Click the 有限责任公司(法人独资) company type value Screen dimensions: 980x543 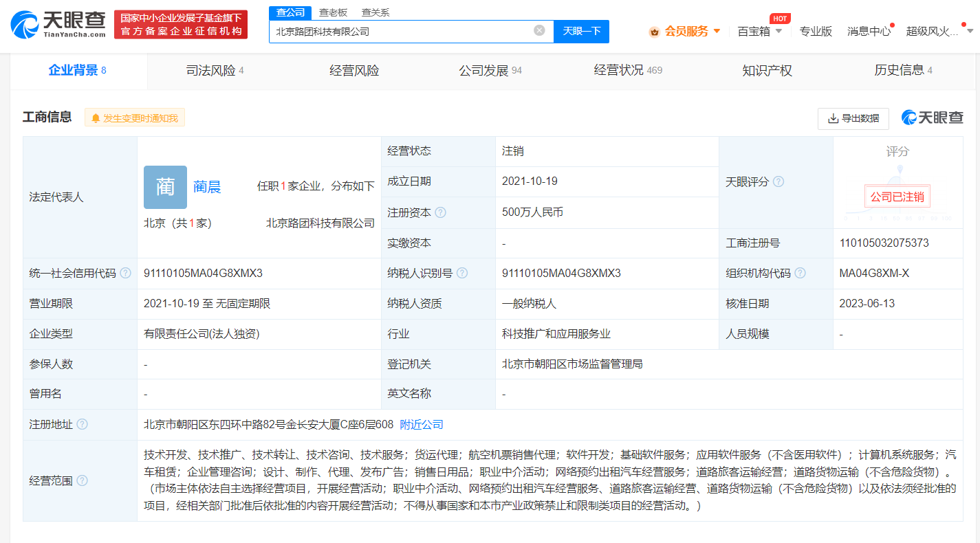(202, 334)
